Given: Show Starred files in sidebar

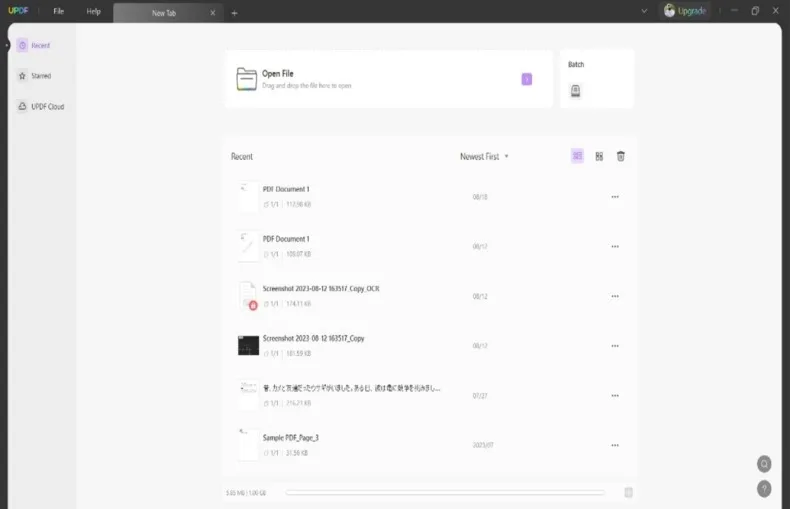Looking at the screenshot, I should (35, 76).
